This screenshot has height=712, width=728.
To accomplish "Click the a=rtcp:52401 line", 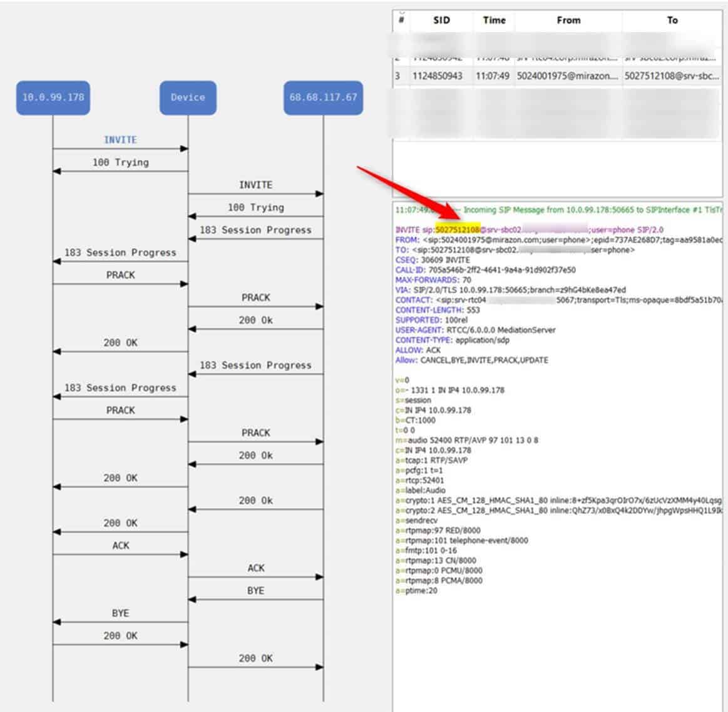I will (x=420, y=481).
